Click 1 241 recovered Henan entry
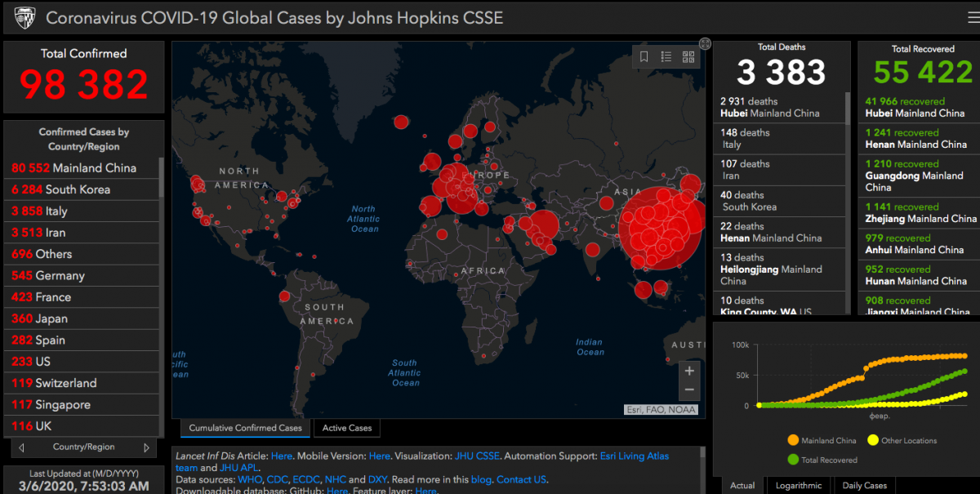 [x=920, y=139]
